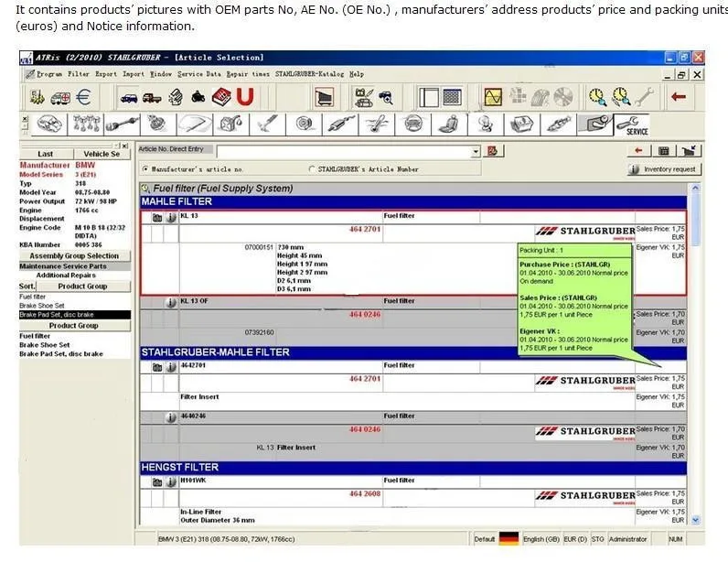Screen dimensions: 728x562
Task: Click the Euro price icon in toolbar
Action: click(83, 97)
